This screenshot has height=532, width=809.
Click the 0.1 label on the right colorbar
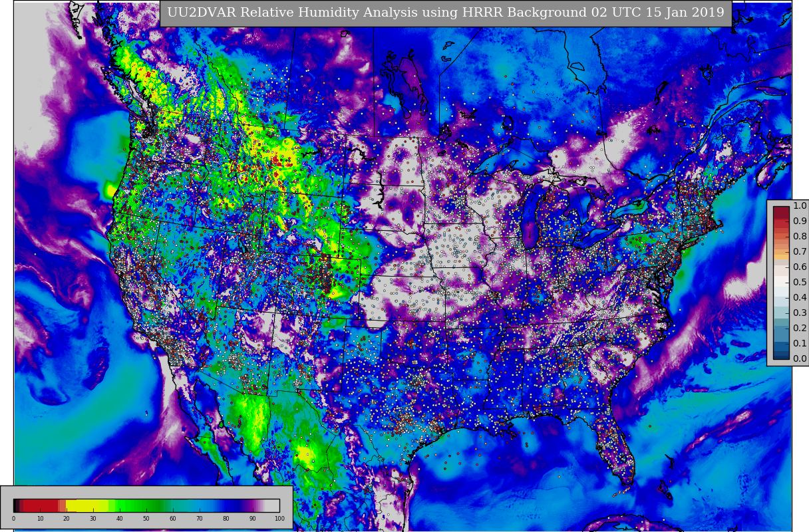click(800, 344)
